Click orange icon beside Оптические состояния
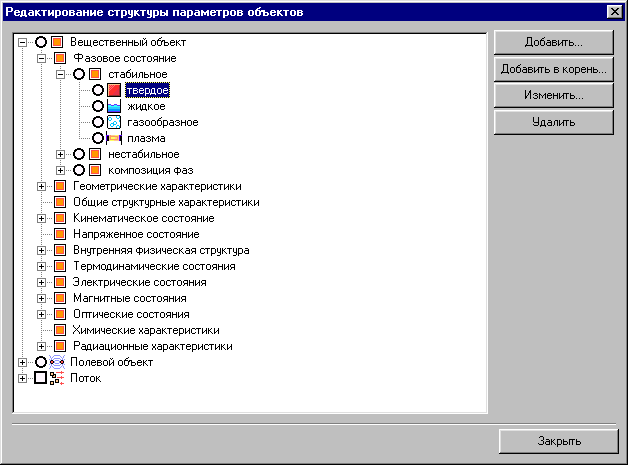The height and width of the screenshot is (465, 628). [x=60, y=314]
